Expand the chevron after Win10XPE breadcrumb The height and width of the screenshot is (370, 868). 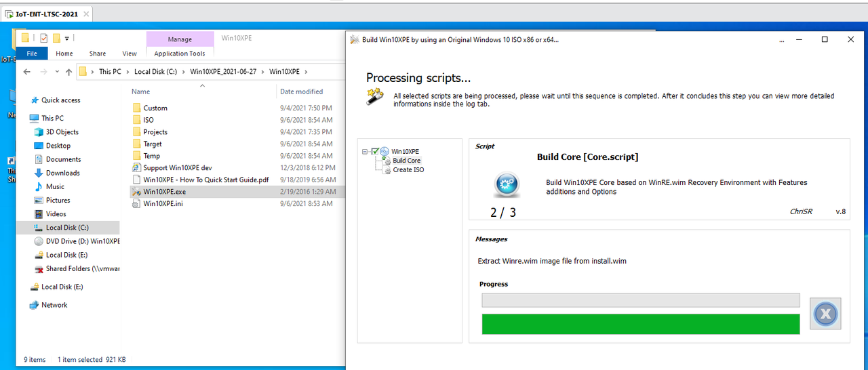pos(307,71)
